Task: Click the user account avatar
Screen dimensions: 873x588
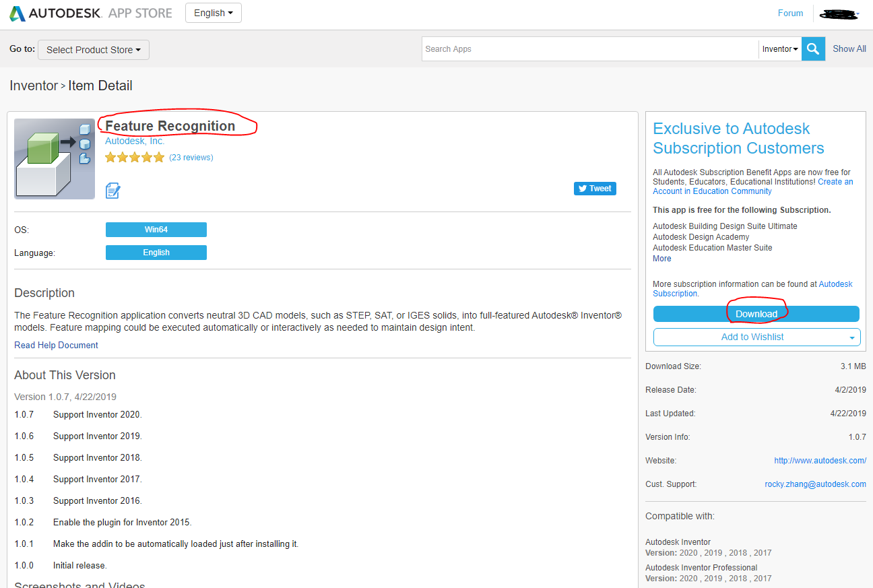Action: [x=839, y=13]
